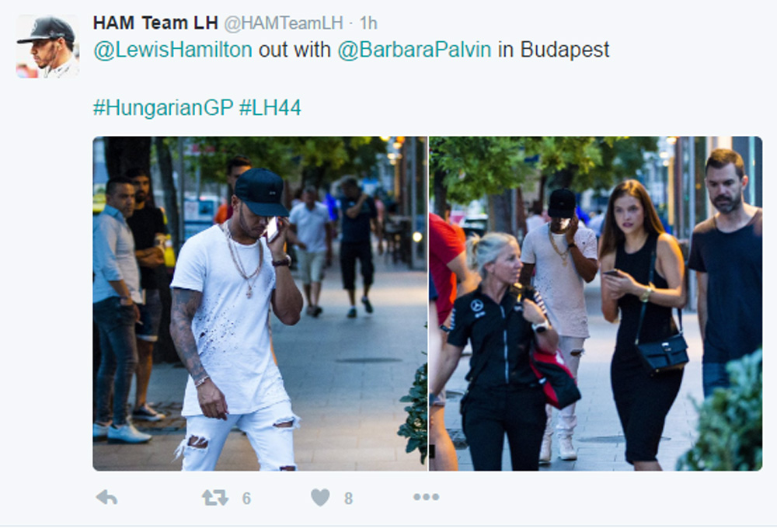The image size is (777, 532).
Task: Enlarge the right photo of group walking
Action: click(596, 304)
